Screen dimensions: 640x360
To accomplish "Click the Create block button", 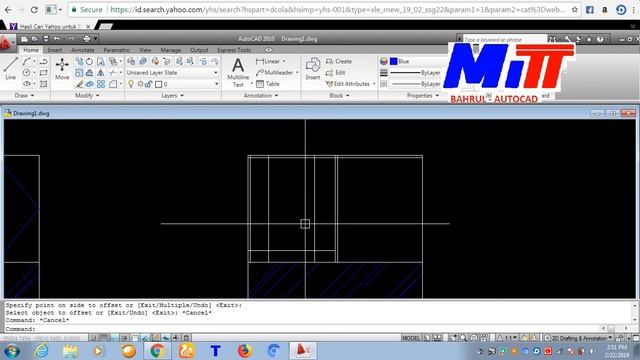I will point(339,61).
